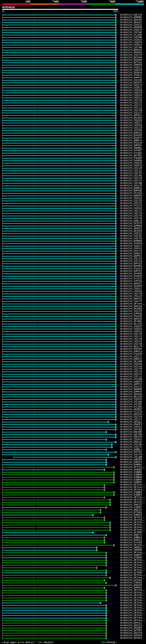Viewport: 146px width, 644px height.
Task: Click the UniRef100_A5PN55 label
Action: pos(131,550)
